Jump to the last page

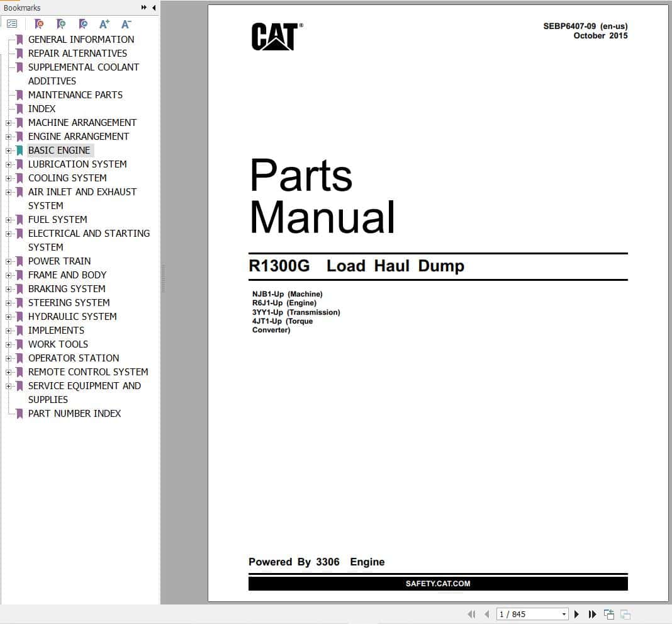[x=592, y=614]
